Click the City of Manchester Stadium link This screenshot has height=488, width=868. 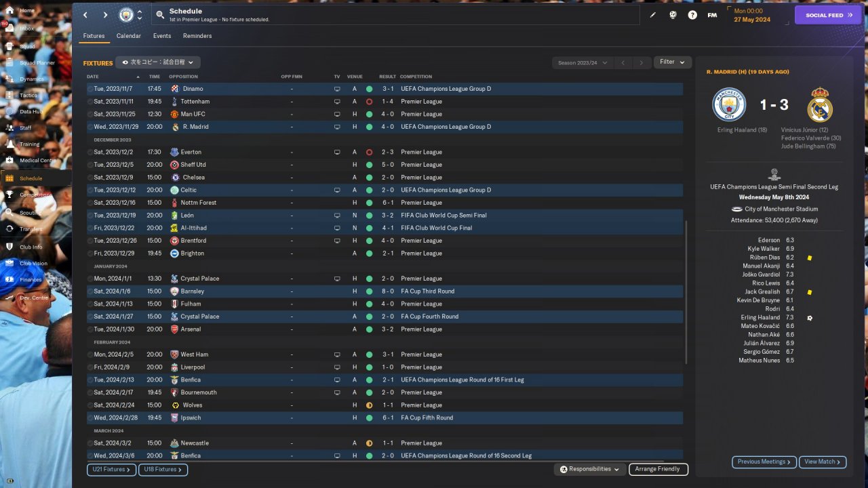coord(781,209)
